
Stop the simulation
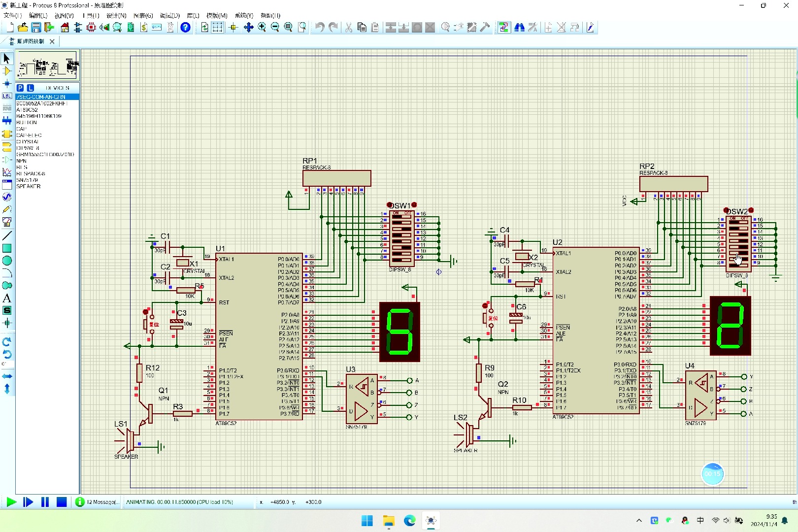(x=62, y=502)
